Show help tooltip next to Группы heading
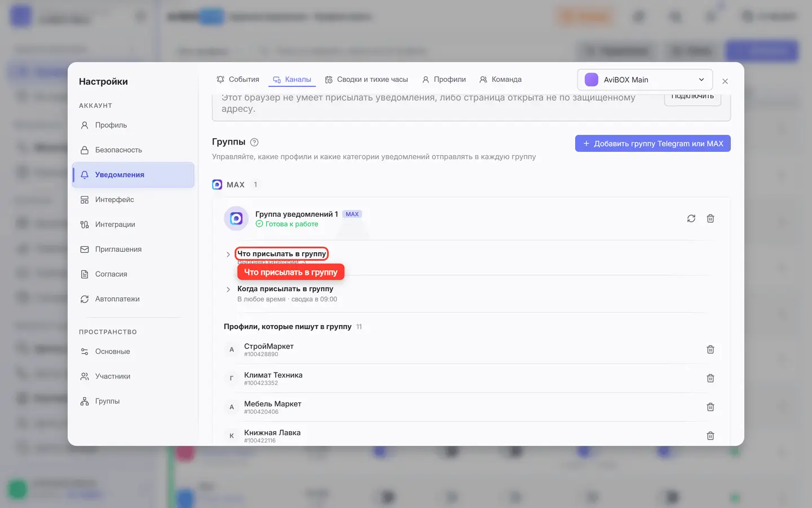The width and height of the screenshot is (812, 508). (x=254, y=142)
